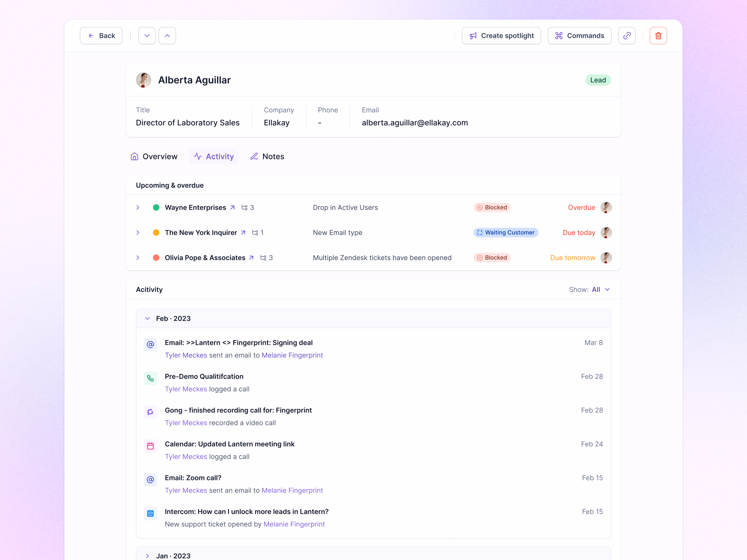Open Tyler Meckes link under Calendar activity
747x560 pixels.
pyautogui.click(x=186, y=456)
